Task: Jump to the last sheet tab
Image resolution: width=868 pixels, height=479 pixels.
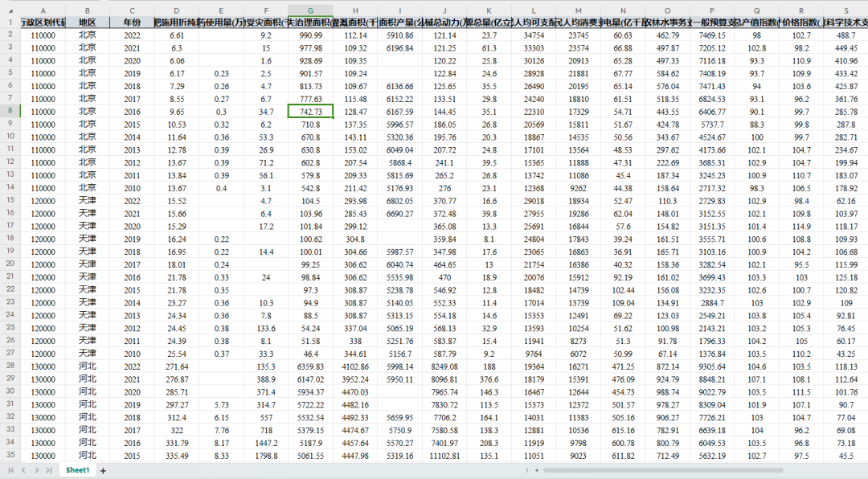Action: point(49,469)
